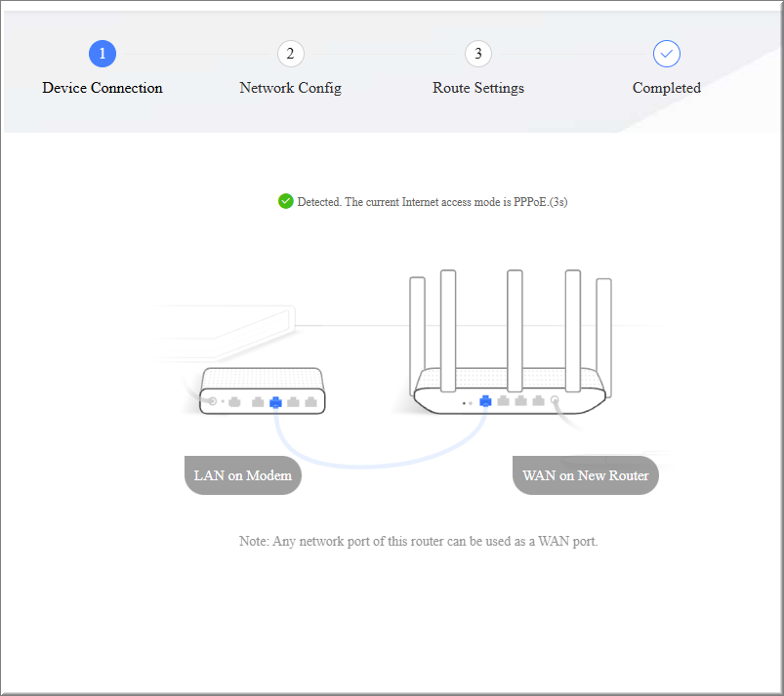Click the LAN on Modem label
This screenshot has width=784, height=696.
coord(243,475)
